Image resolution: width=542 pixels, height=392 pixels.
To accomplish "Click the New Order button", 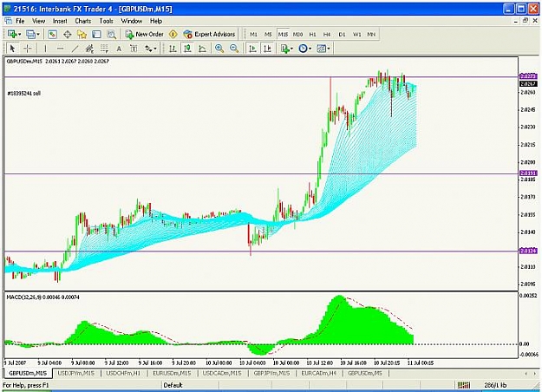I will point(145,34).
